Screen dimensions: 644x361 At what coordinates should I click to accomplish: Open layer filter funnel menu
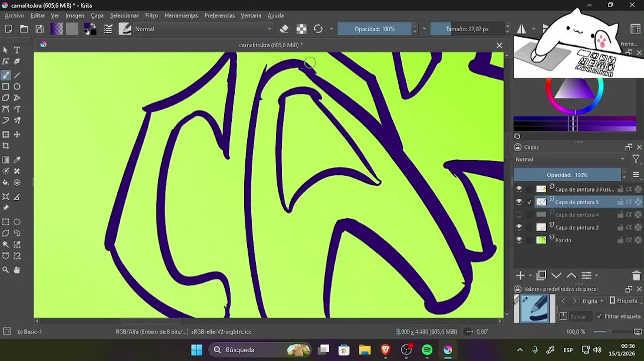(x=636, y=159)
